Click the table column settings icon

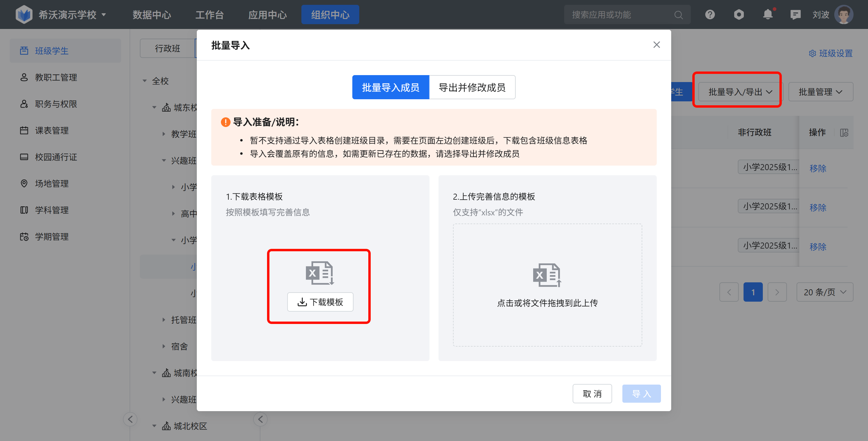(x=844, y=132)
